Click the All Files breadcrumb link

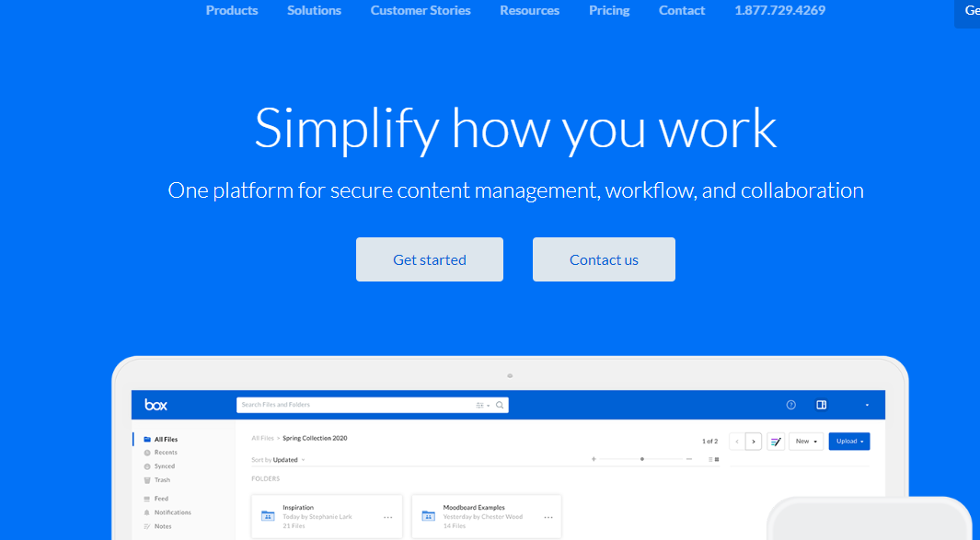[x=264, y=439]
